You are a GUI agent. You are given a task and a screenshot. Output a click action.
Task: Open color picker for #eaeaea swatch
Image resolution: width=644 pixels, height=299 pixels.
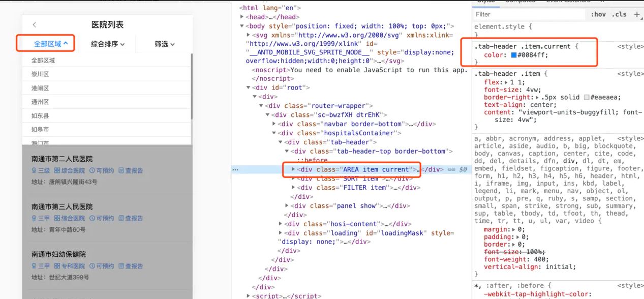[x=587, y=97]
